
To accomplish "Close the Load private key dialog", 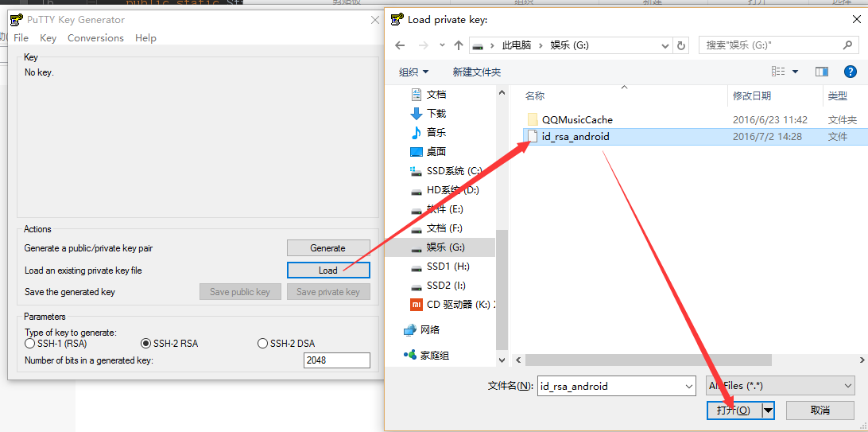I will (855, 20).
